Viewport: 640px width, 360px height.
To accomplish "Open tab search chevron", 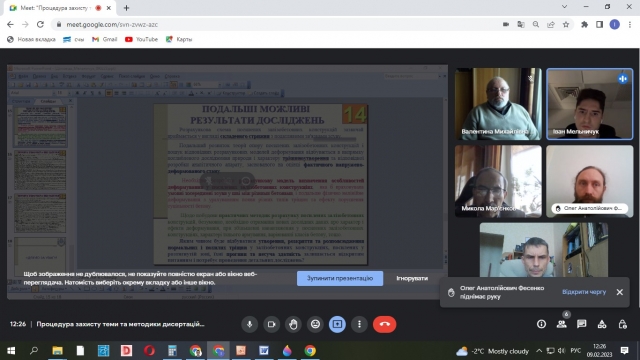I will pos(564,7).
